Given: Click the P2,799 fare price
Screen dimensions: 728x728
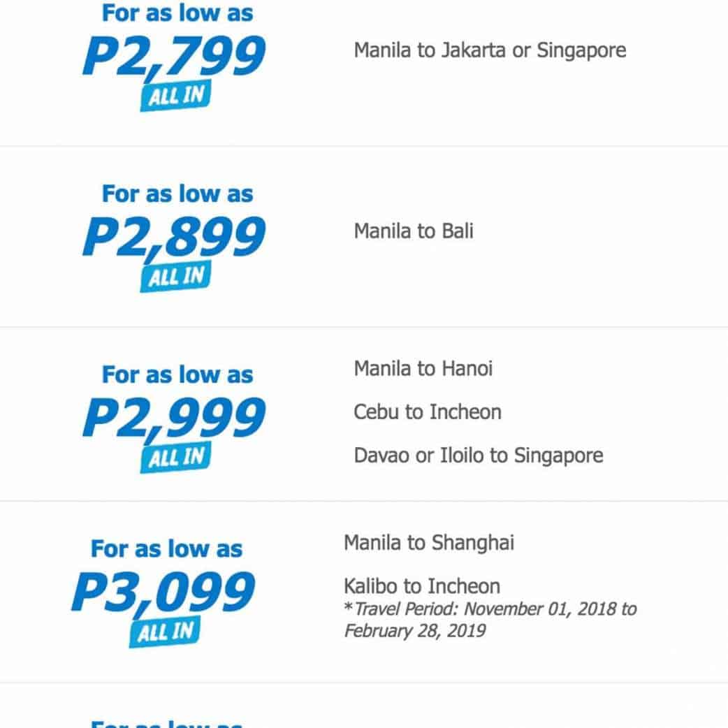Looking at the screenshot, I should 174,57.
